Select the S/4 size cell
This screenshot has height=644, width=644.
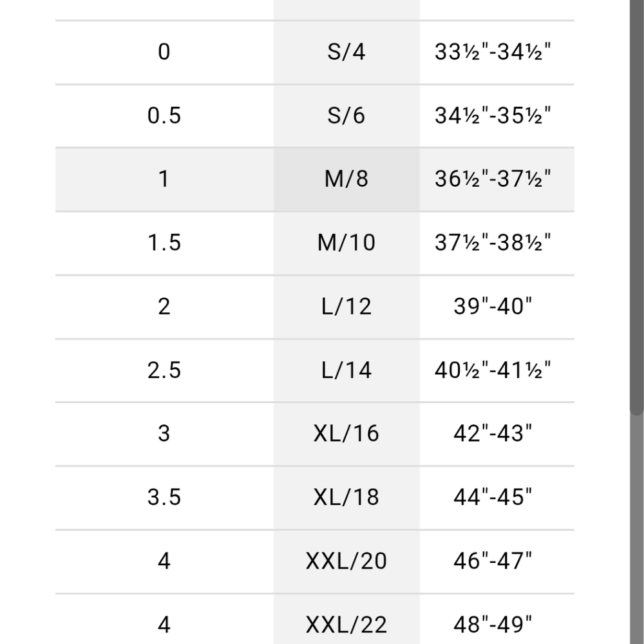tap(346, 52)
